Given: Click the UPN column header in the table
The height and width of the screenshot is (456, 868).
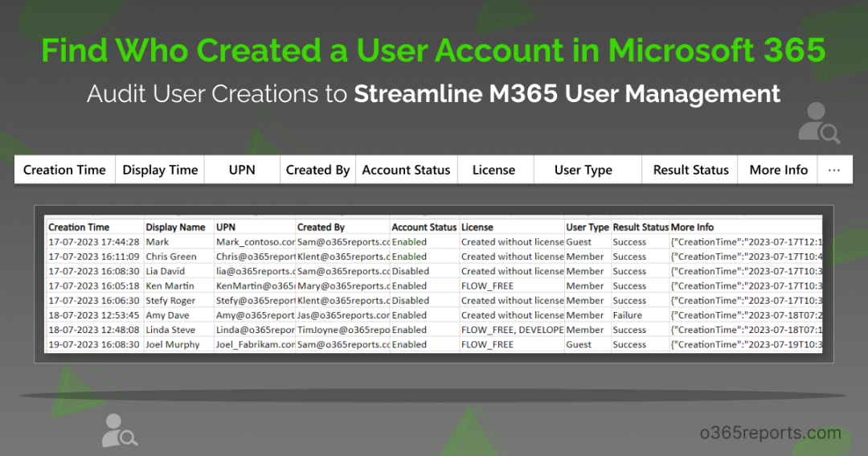Looking at the screenshot, I should point(226,227).
